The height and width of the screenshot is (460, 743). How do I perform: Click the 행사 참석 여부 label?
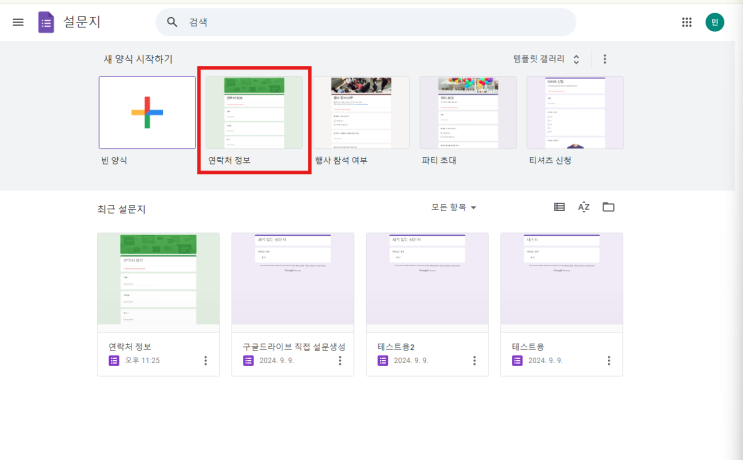[x=341, y=160]
